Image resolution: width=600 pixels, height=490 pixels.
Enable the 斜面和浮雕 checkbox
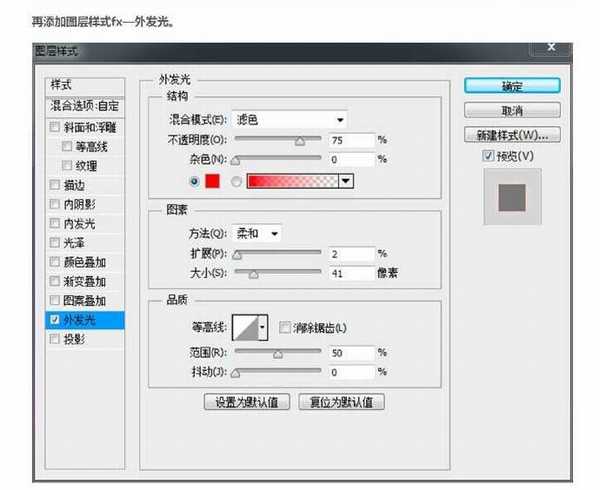click(55, 127)
